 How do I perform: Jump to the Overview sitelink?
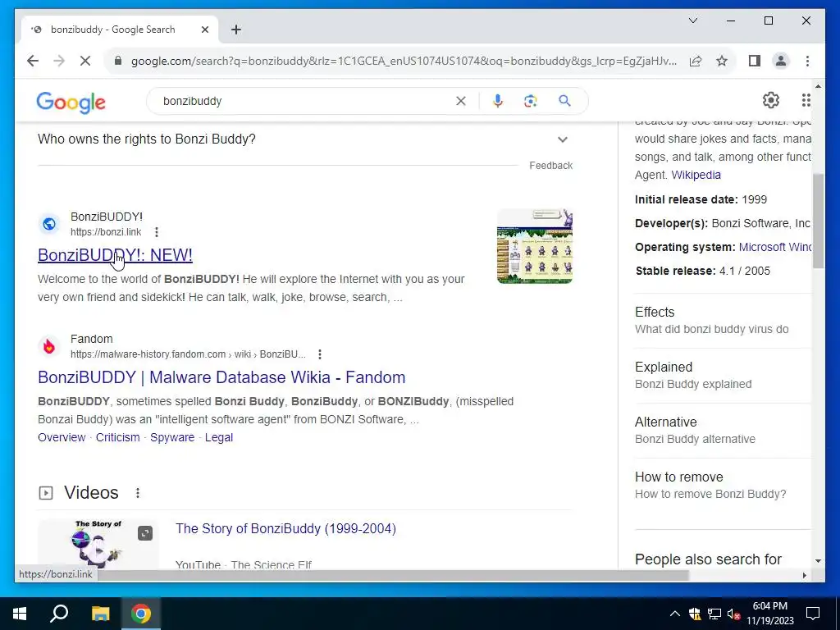click(62, 437)
